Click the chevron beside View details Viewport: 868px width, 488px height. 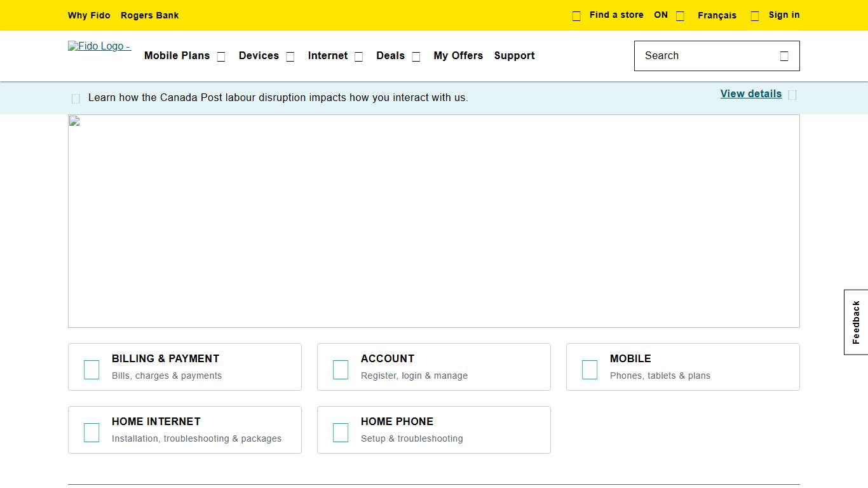792,94
